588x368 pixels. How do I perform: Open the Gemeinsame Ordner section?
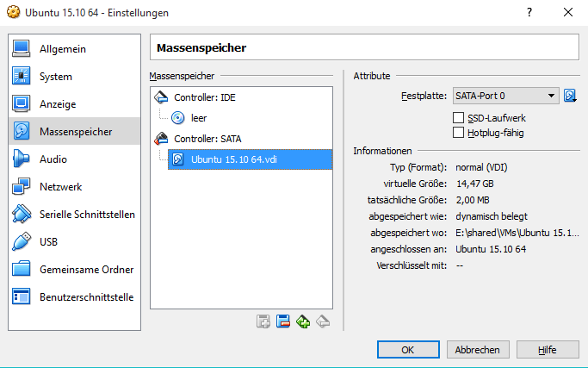[86, 270]
